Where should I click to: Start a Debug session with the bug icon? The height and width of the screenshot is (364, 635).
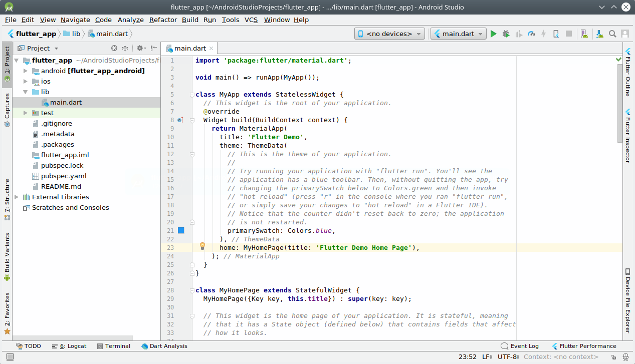click(x=506, y=34)
